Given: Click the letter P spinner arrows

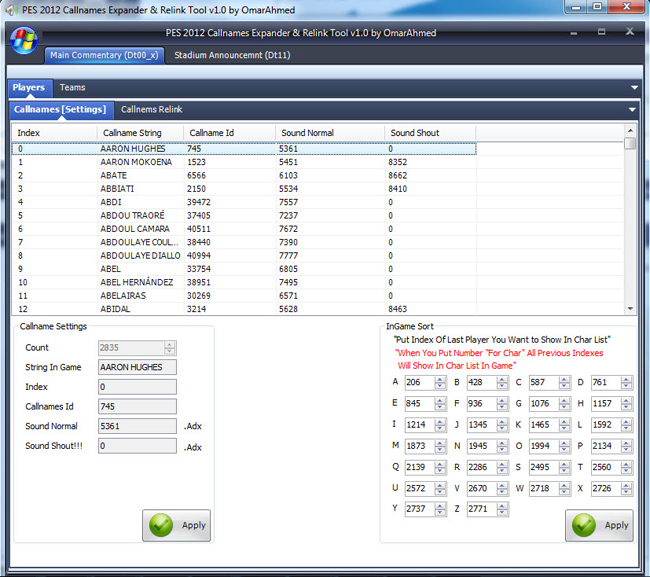Looking at the screenshot, I should point(627,446).
